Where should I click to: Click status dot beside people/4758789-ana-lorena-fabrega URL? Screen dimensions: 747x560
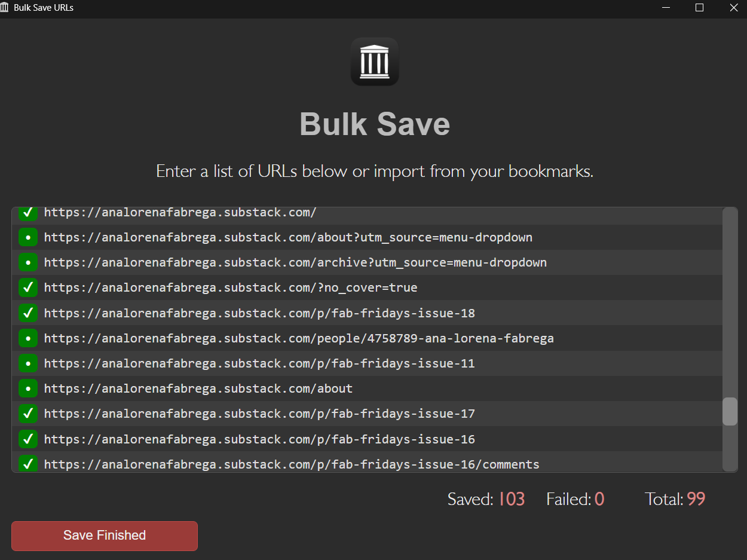27,338
